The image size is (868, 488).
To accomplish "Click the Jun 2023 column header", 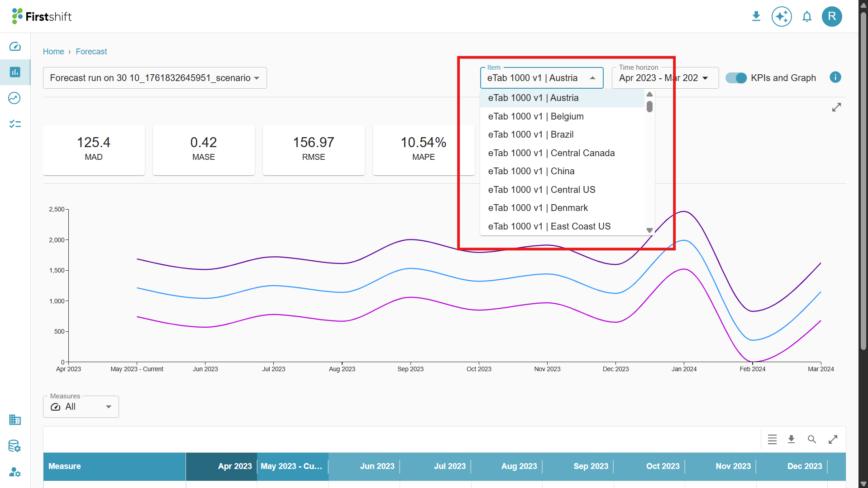I will [x=364, y=466].
